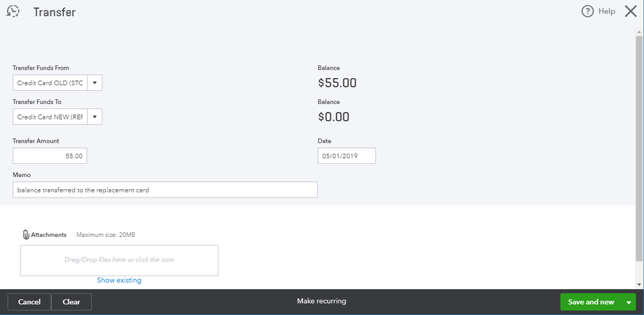Click into the Memo text field

(165, 190)
